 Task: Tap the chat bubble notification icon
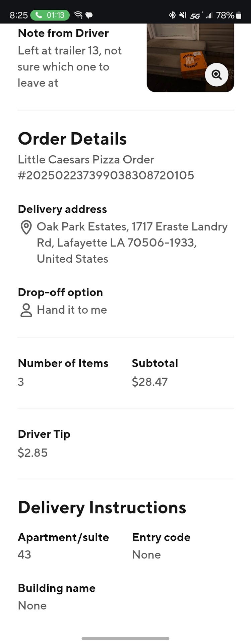89,15
